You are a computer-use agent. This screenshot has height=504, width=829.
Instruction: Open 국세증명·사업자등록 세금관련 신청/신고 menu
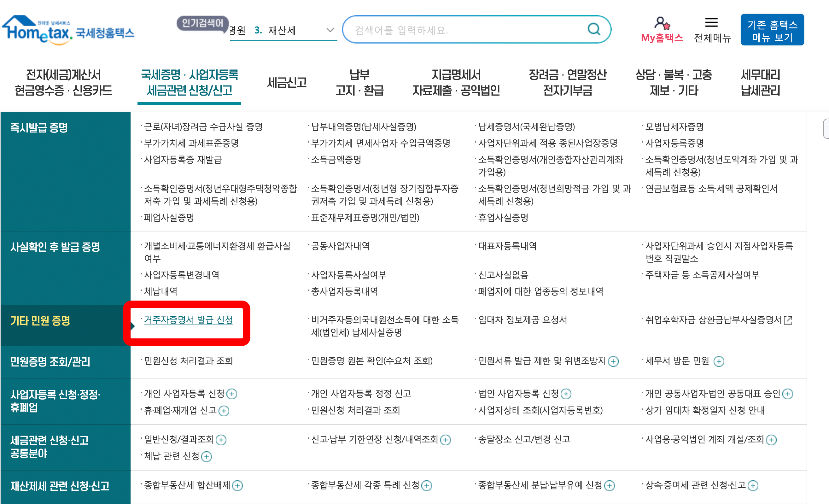click(190, 82)
